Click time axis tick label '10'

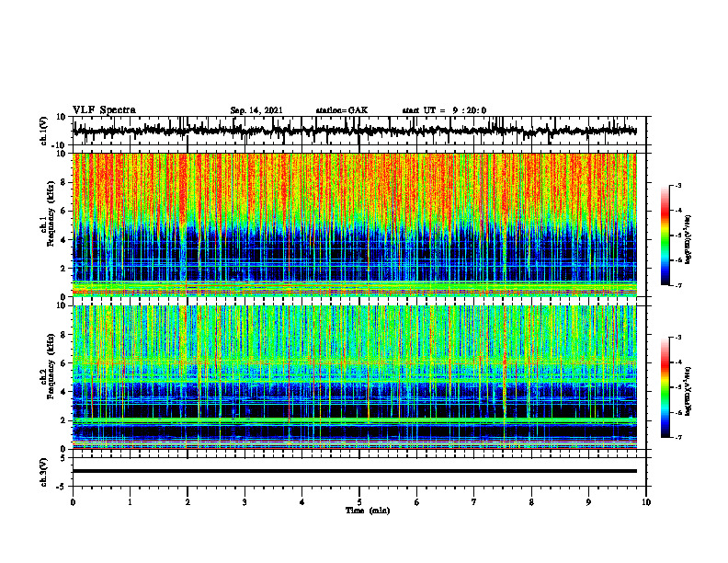[x=646, y=502]
